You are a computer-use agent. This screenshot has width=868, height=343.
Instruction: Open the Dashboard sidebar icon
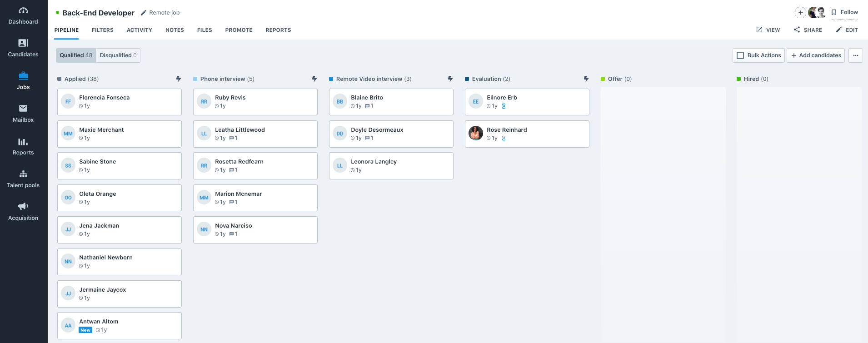tap(23, 10)
